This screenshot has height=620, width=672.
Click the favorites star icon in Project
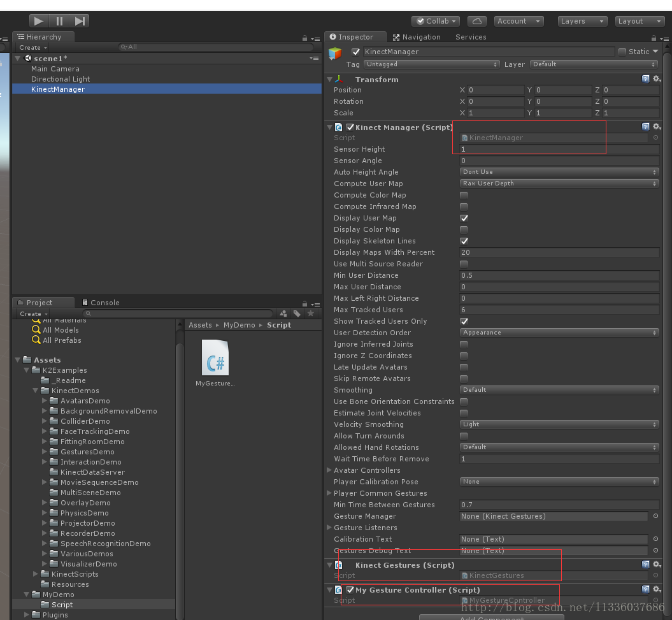click(x=311, y=314)
